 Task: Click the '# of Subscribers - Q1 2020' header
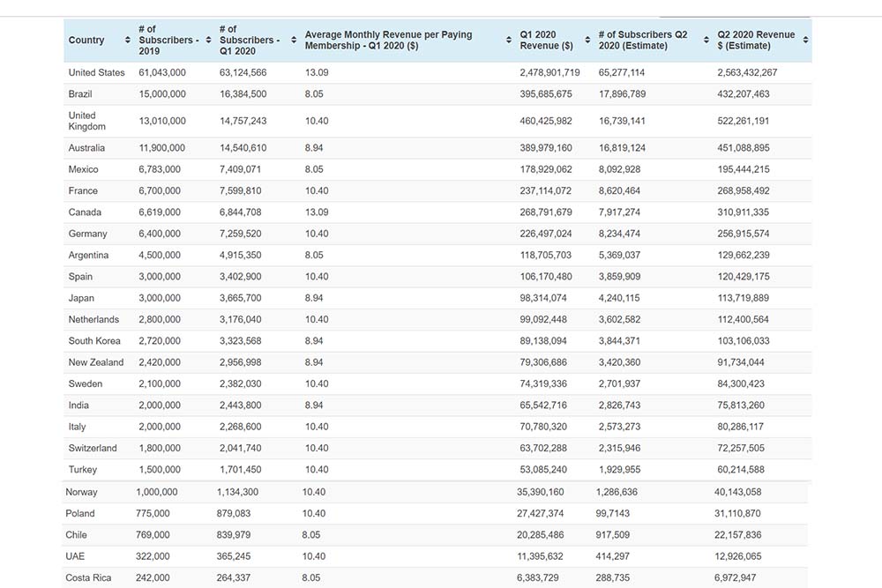(x=250, y=40)
